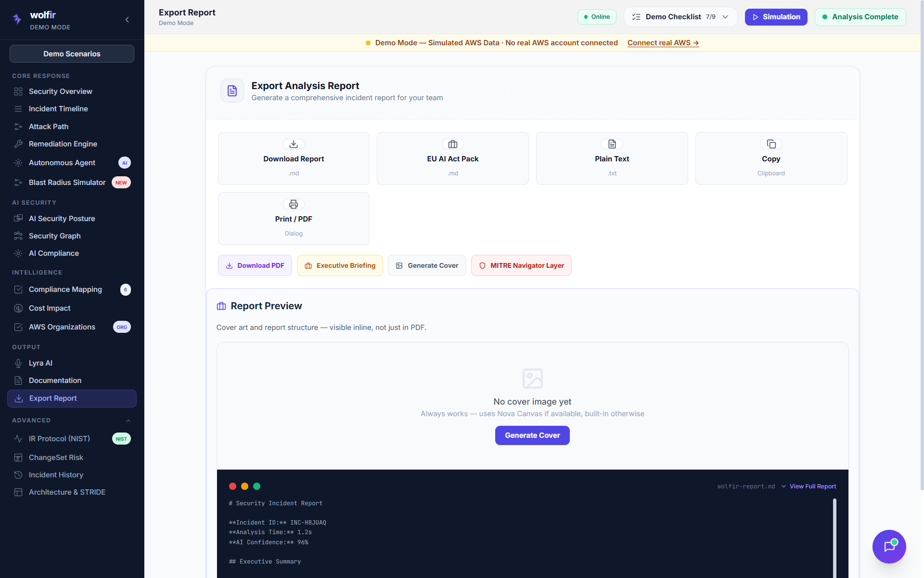
Task: Click the Report Preview briefcase icon
Action: click(x=221, y=306)
